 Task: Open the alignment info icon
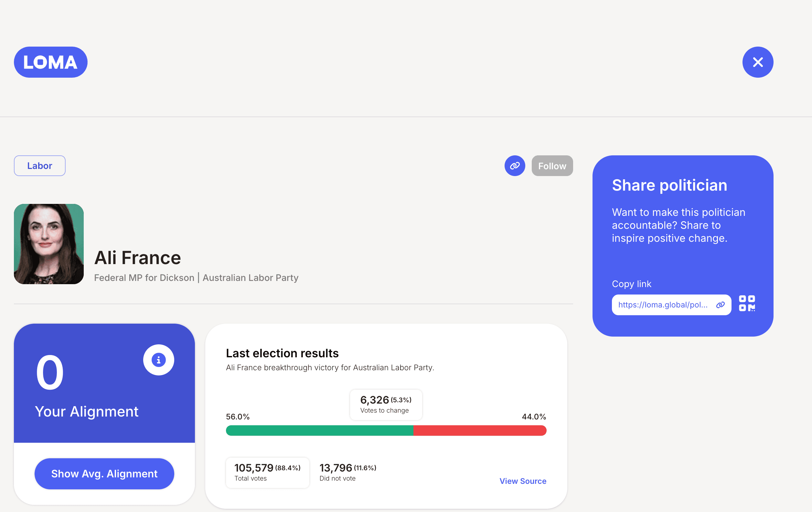(158, 360)
